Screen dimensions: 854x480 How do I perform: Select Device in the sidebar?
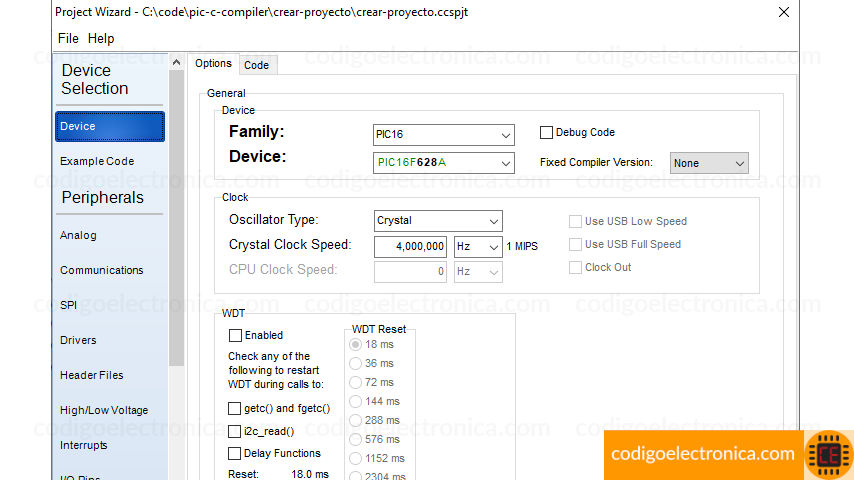click(110, 126)
